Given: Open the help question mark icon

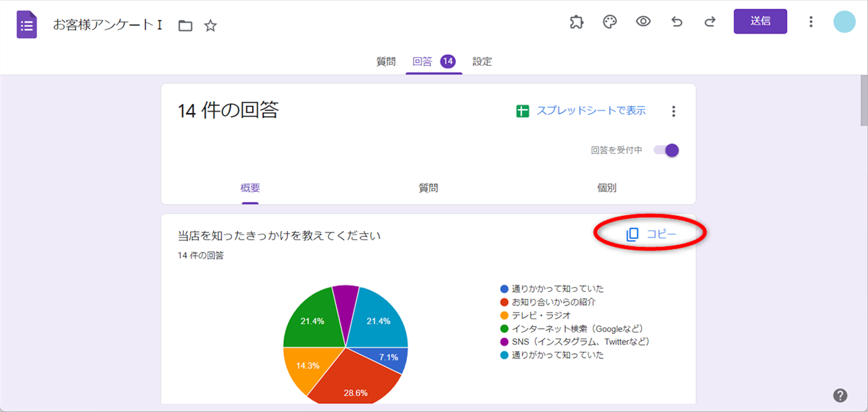Looking at the screenshot, I should point(840,395).
